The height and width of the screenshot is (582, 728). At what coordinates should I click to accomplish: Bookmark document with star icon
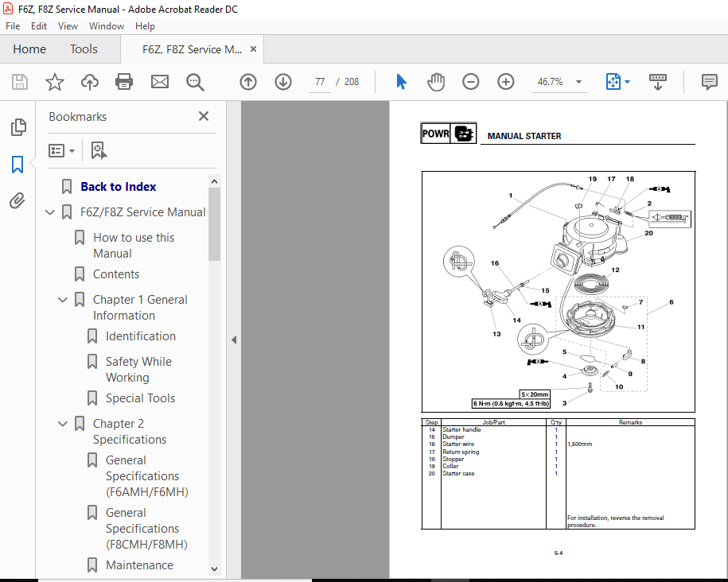pos(55,82)
